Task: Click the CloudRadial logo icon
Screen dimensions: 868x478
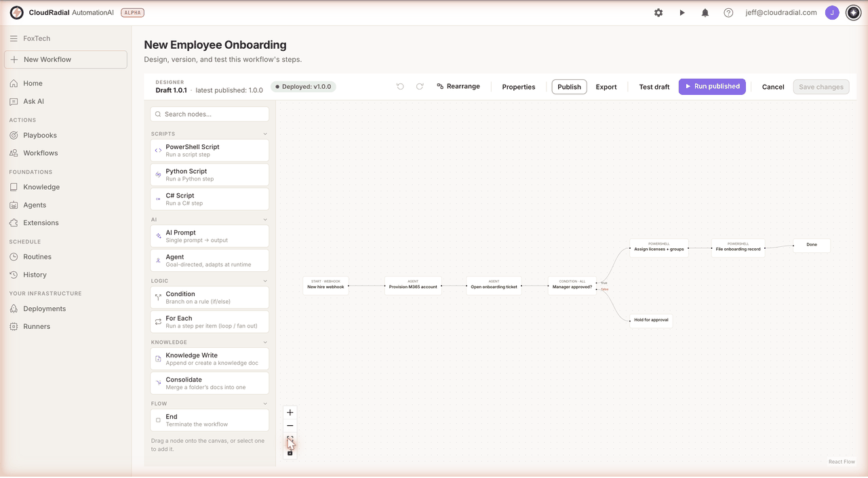Action: click(x=17, y=13)
